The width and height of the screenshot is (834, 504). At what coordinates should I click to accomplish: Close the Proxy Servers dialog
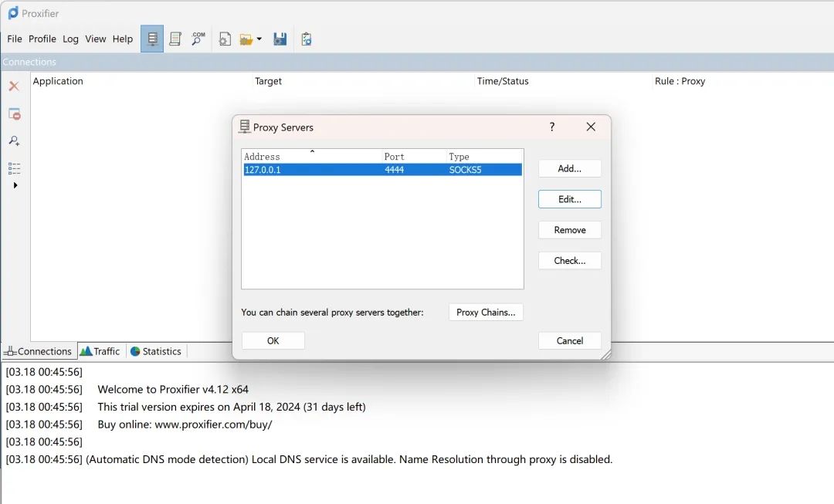591,127
